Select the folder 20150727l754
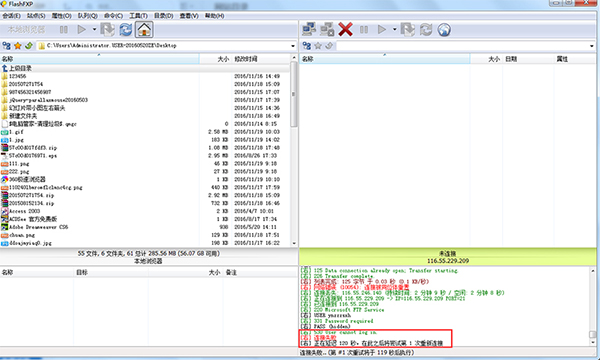 [145, 84]
